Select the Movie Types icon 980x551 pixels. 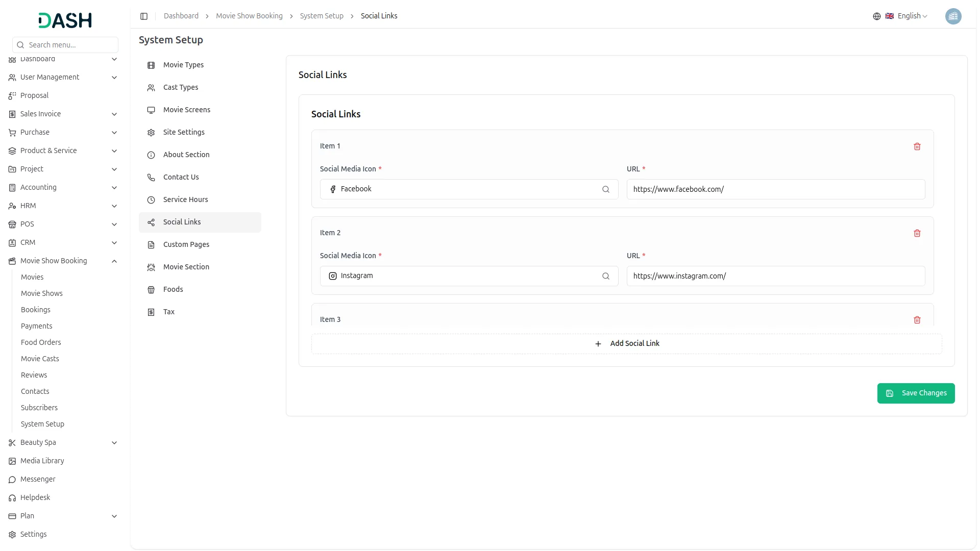tap(151, 65)
